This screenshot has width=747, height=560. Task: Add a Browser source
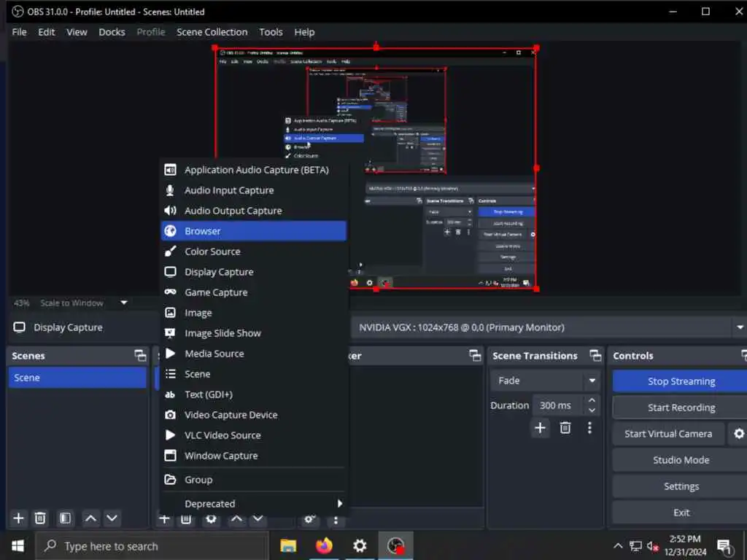coord(253,231)
